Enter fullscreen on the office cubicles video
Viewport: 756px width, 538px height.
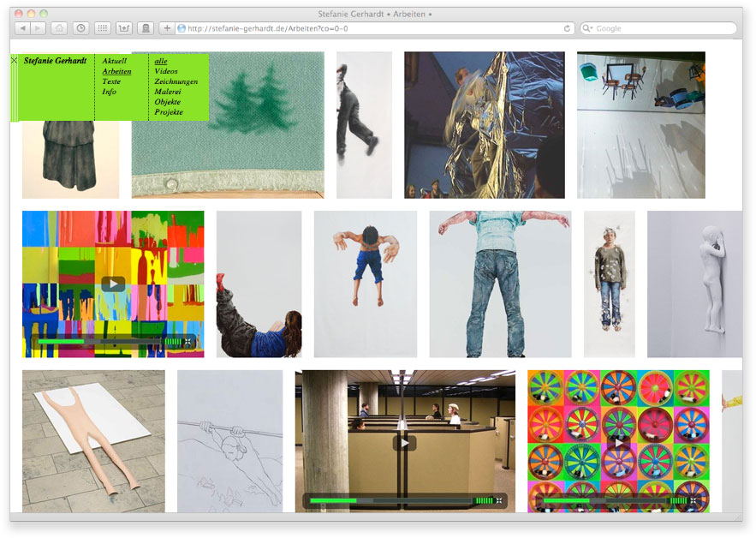click(500, 500)
